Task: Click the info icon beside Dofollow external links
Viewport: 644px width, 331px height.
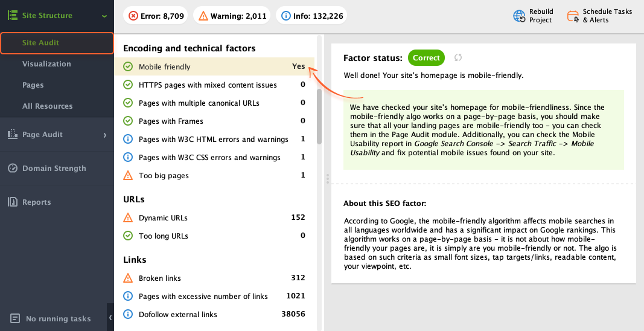Action: click(128, 314)
